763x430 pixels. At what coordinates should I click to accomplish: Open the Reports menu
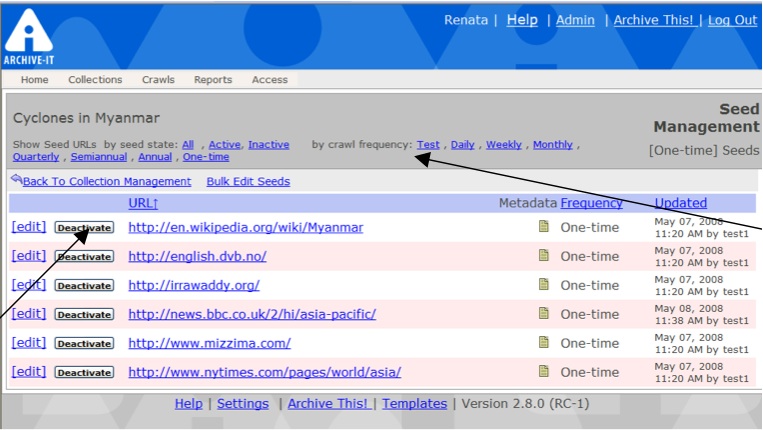point(213,80)
